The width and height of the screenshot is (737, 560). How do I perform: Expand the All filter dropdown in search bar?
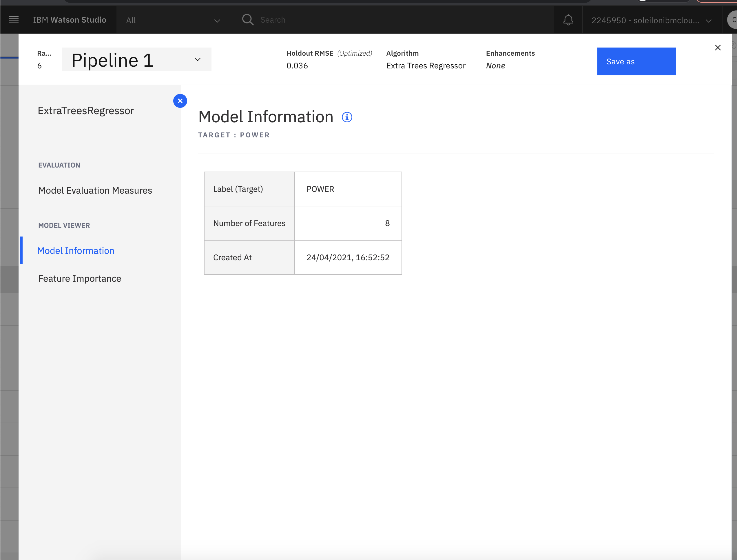click(x=173, y=20)
